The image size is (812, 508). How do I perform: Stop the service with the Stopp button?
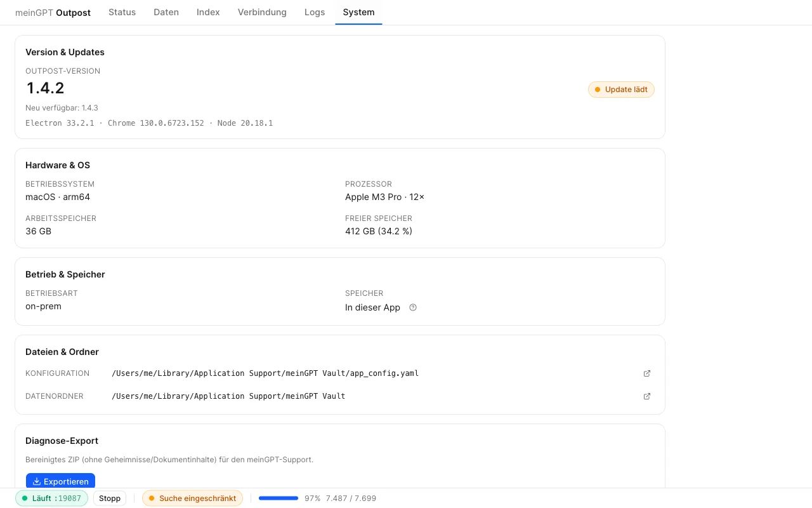pyautogui.click(x=110, y=498)
